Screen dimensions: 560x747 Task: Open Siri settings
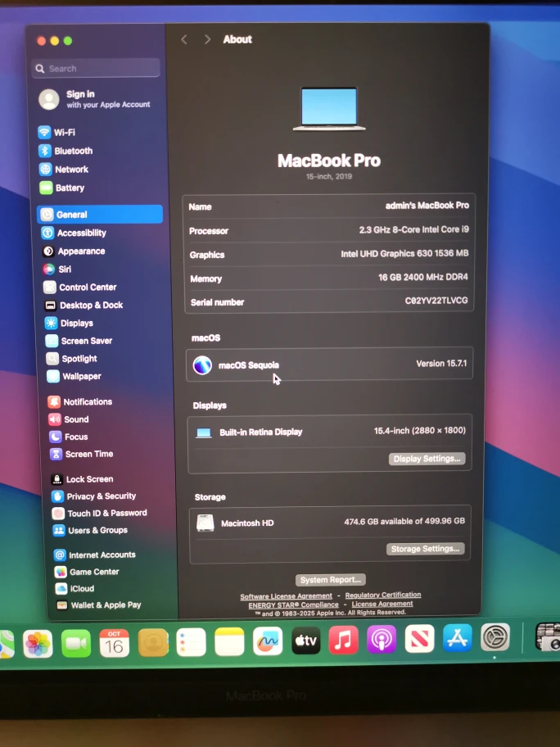(57, 269)
